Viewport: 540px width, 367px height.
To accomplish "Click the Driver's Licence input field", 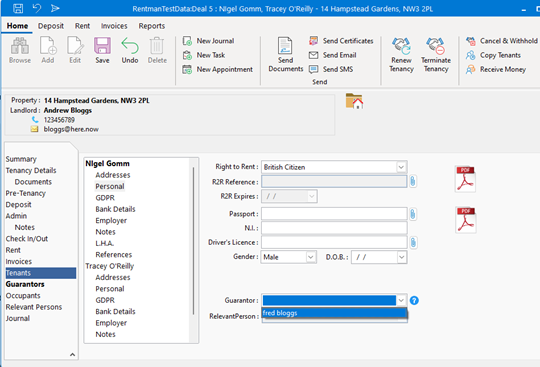I will coord(334,242).
